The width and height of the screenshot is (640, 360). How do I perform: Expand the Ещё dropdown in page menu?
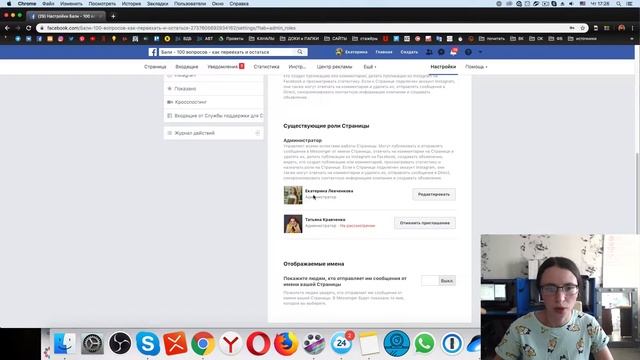tap(370, 67)
